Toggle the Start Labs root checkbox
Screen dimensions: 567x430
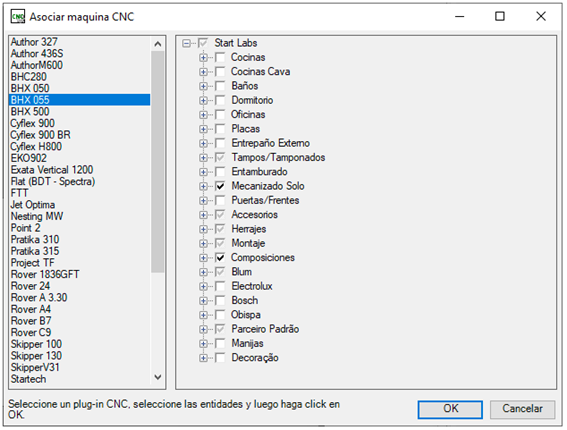203,43
